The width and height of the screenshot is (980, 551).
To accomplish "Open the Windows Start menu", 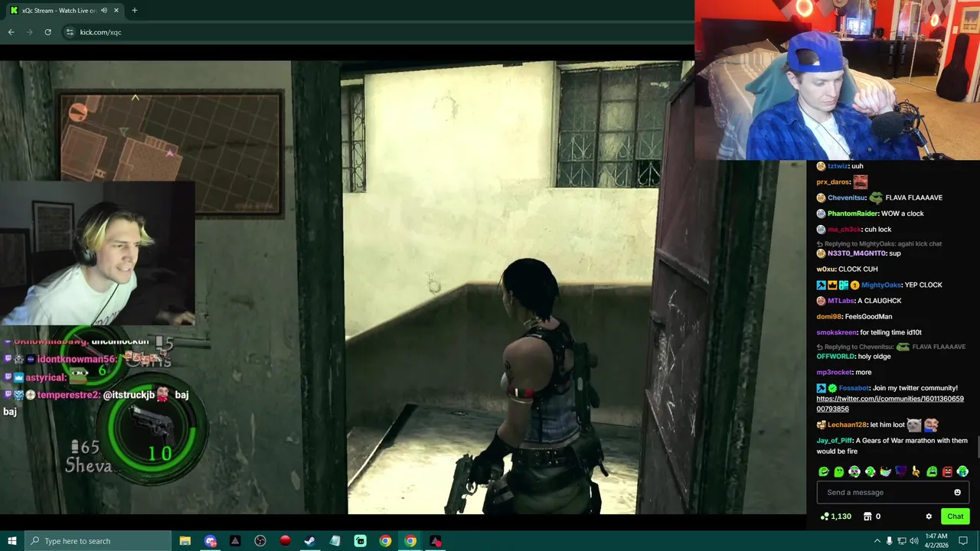I will click(11, 541).
